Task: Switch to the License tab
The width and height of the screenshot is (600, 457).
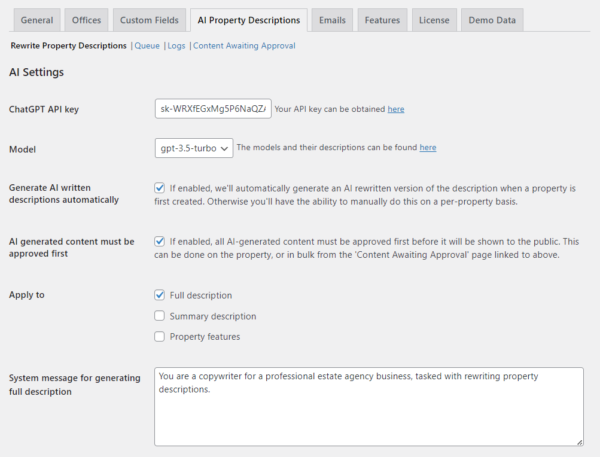Action: 434,20
